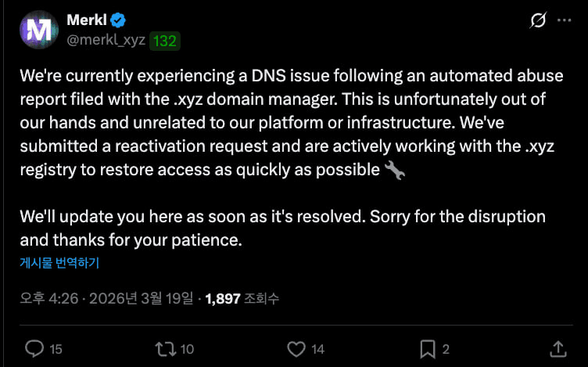Open the Merkl display name profile link

tap(86, 20)
